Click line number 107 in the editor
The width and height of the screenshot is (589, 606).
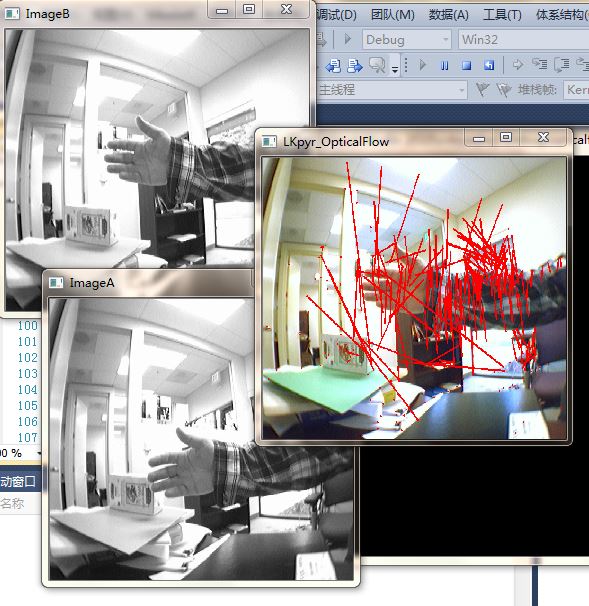pyautogui.click(x=28, y=437)
